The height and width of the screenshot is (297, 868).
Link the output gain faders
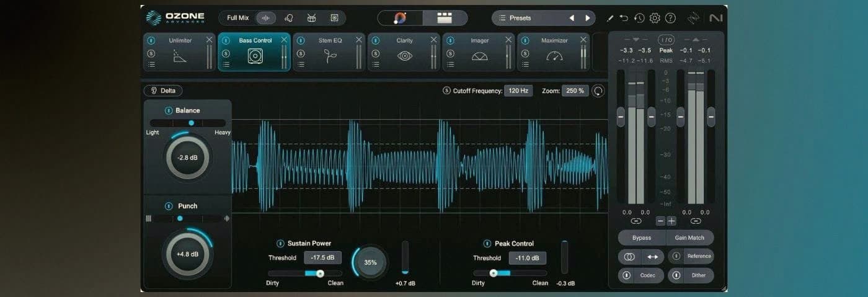695,221
